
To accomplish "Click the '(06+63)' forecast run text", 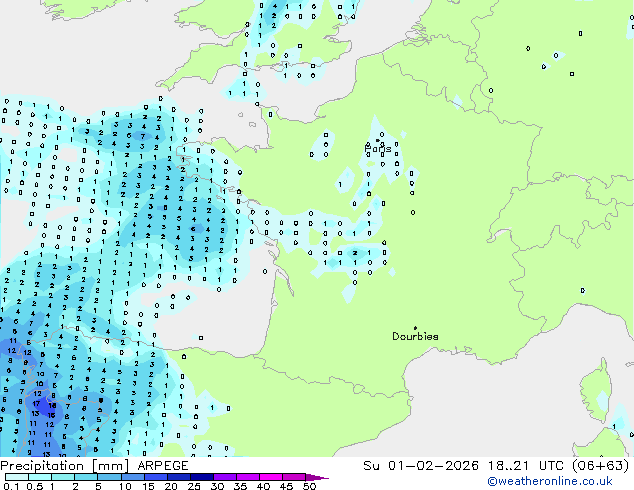I will [x=601, y=466].
